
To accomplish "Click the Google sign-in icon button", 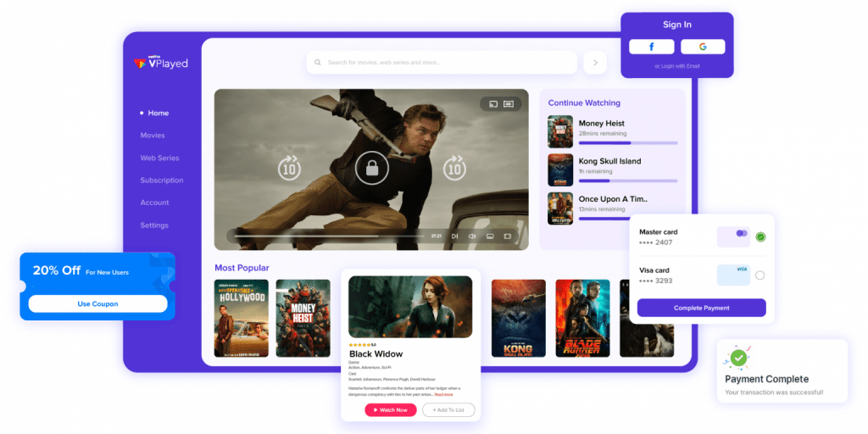I will [x=703, y=47].
